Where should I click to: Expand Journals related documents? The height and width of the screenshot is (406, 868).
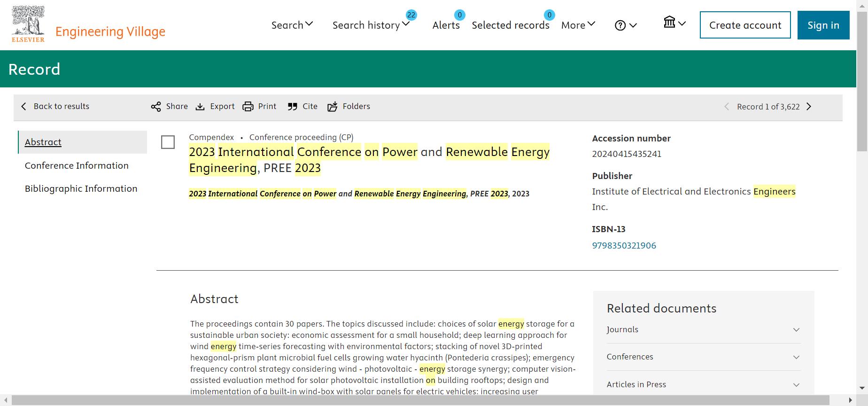coord(703,330)
